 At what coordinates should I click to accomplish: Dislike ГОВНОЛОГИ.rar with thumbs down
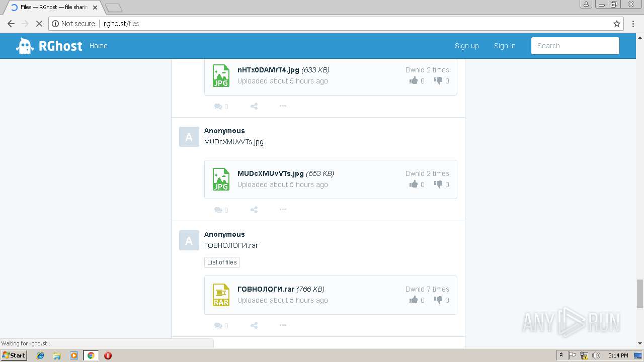click(438, 300)
